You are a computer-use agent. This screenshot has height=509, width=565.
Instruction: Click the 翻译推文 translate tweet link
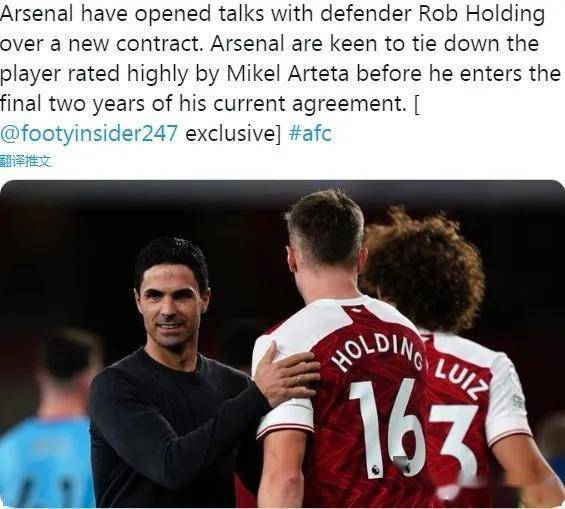(x=26, y=161)
